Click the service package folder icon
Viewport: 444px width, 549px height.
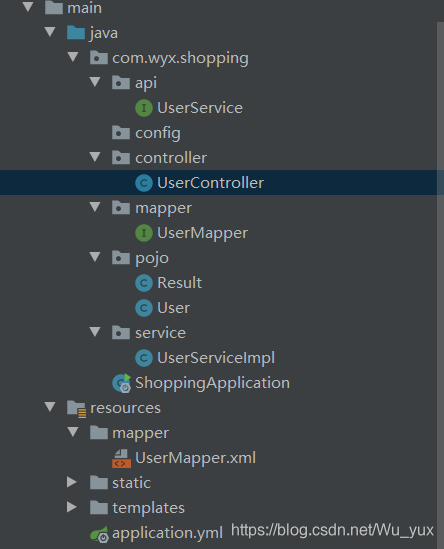pyautogui.click(x=121, y=333)
